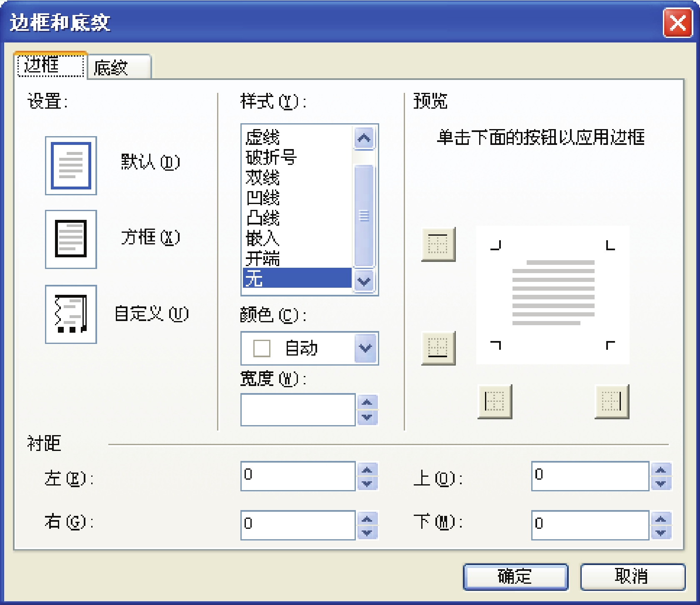
Task: Select the 自定义 custom border icon
Action: [x=71, y=314]
